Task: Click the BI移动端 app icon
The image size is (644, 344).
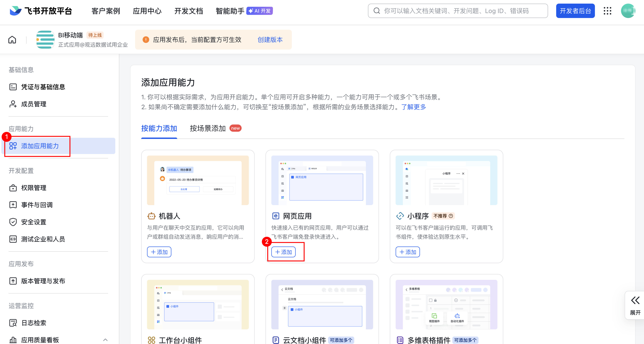Action: click(45, 40)
